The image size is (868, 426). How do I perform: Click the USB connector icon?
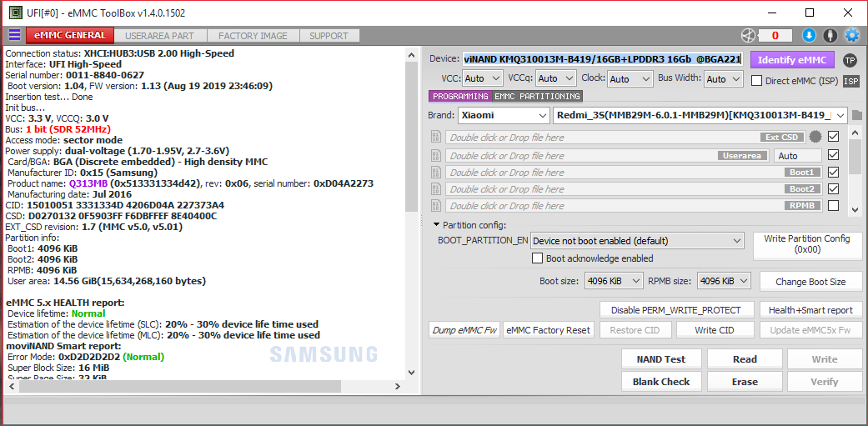pos(830,35)
